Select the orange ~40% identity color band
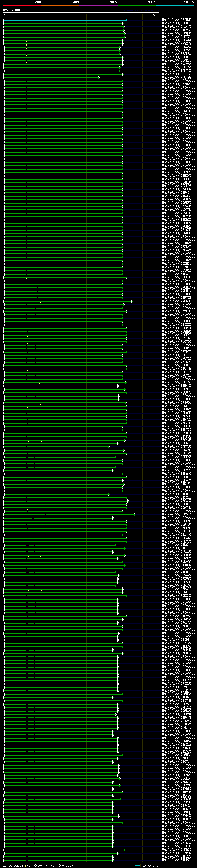 point(60,6)
